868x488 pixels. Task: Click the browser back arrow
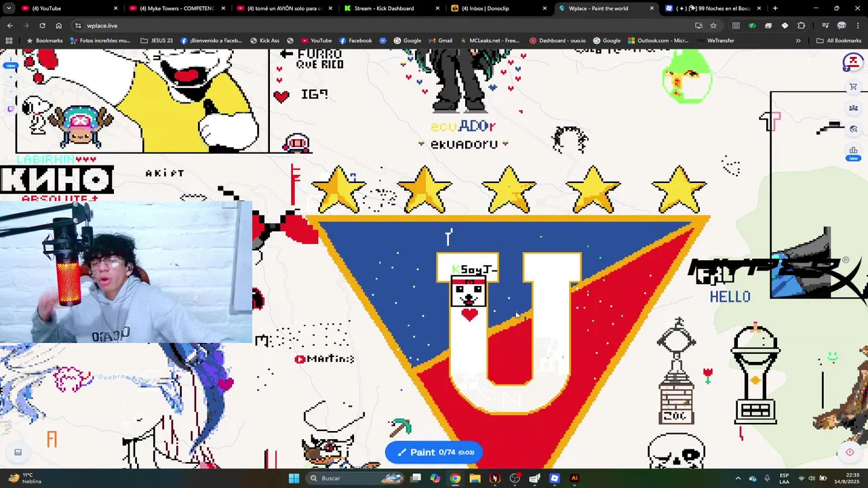pos(9,26)
